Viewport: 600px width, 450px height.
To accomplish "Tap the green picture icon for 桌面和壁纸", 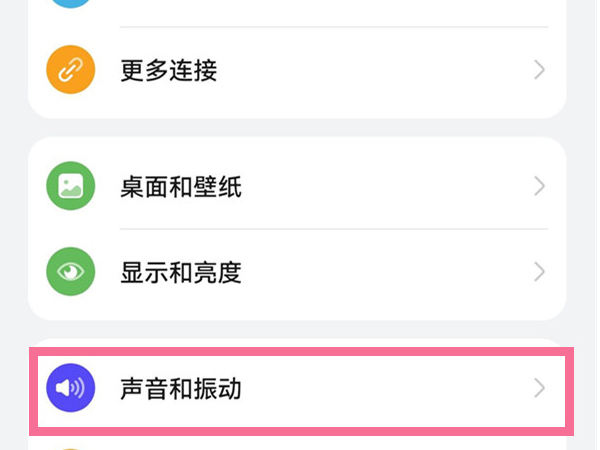I will (x=70, y=186).
